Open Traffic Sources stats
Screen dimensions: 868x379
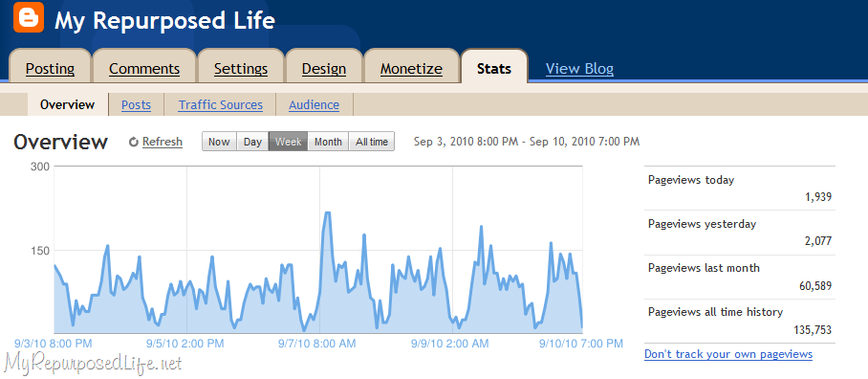pos(220,104)
